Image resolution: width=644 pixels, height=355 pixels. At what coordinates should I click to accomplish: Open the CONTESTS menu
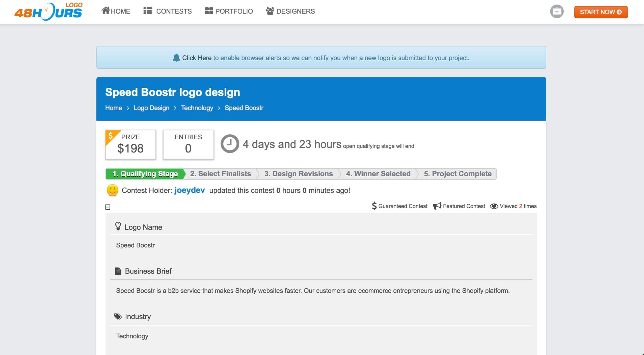coord(174,11)
